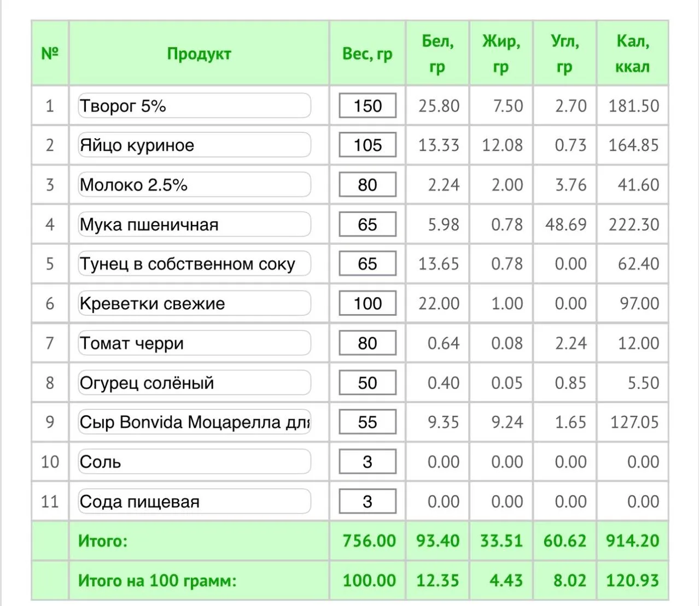Click the weight field showing 105
This screenshot has height=606, width=700.
367,145
